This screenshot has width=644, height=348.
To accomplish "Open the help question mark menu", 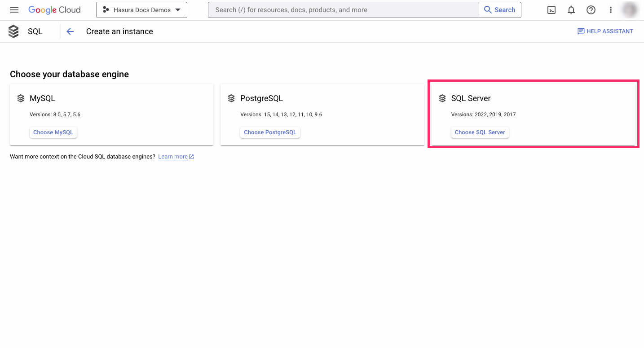I will coord(591,10).
